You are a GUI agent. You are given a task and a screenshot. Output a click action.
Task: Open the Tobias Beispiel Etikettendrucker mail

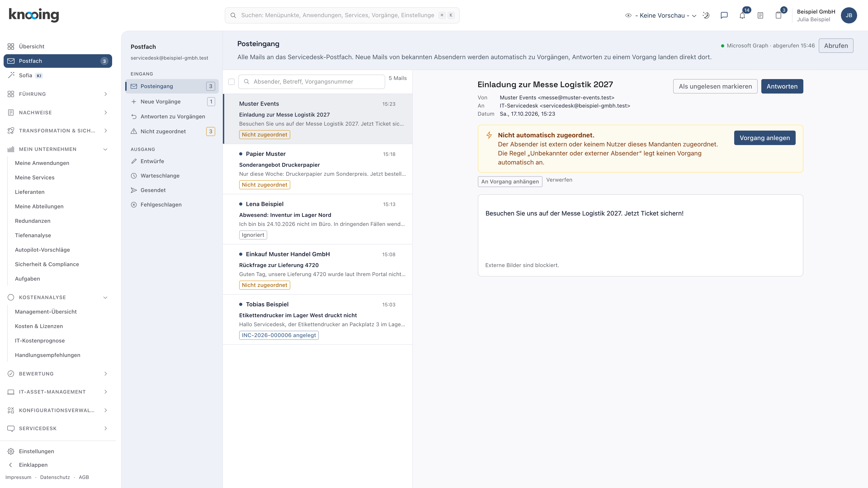tap(317, 320)
